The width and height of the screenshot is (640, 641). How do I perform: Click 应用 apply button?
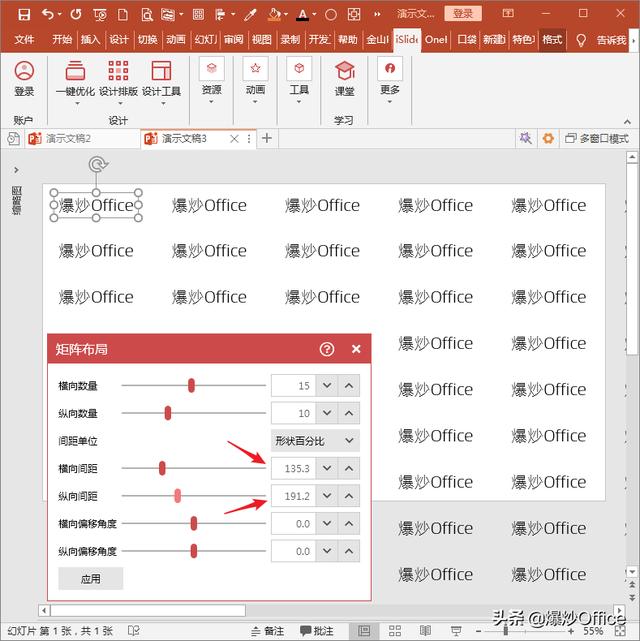[91, 578]
